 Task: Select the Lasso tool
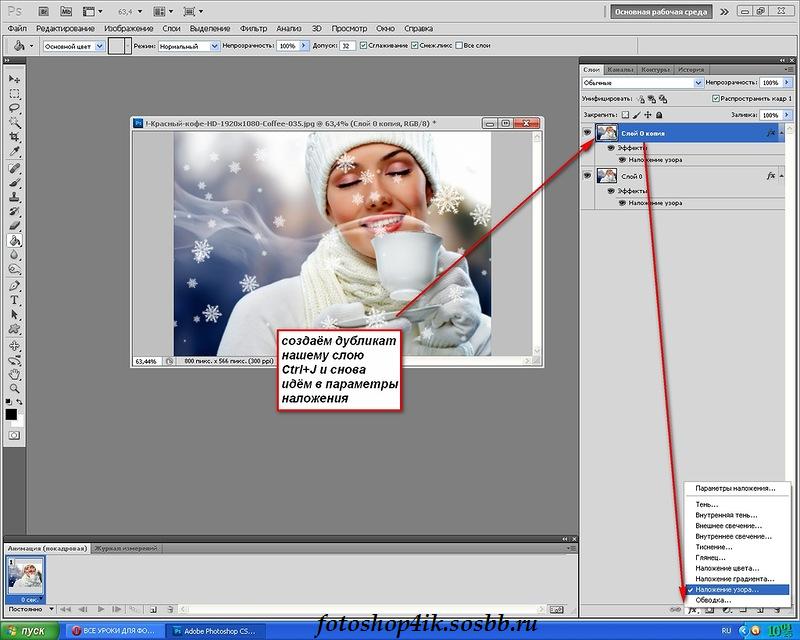14,106
